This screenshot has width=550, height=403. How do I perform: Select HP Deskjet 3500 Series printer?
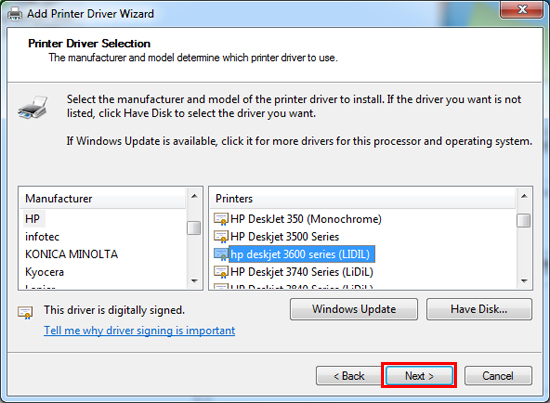click(284, 237)
